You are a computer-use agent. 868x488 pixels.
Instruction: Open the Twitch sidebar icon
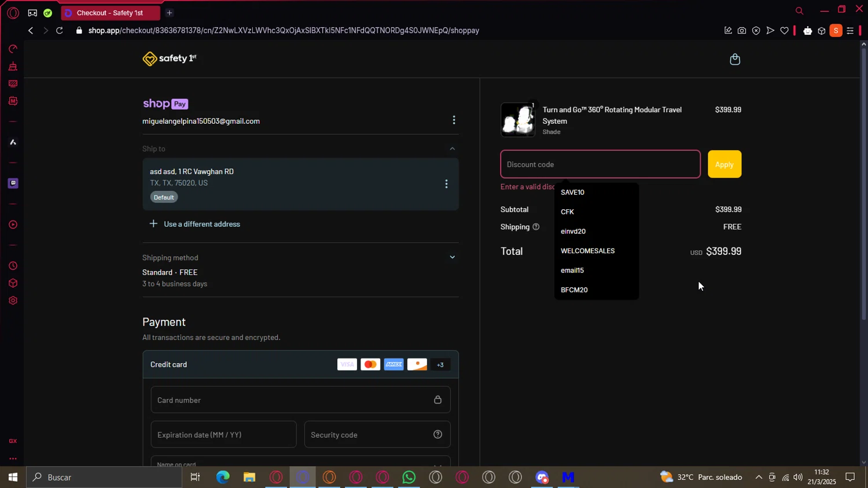[x=13, y=183]
